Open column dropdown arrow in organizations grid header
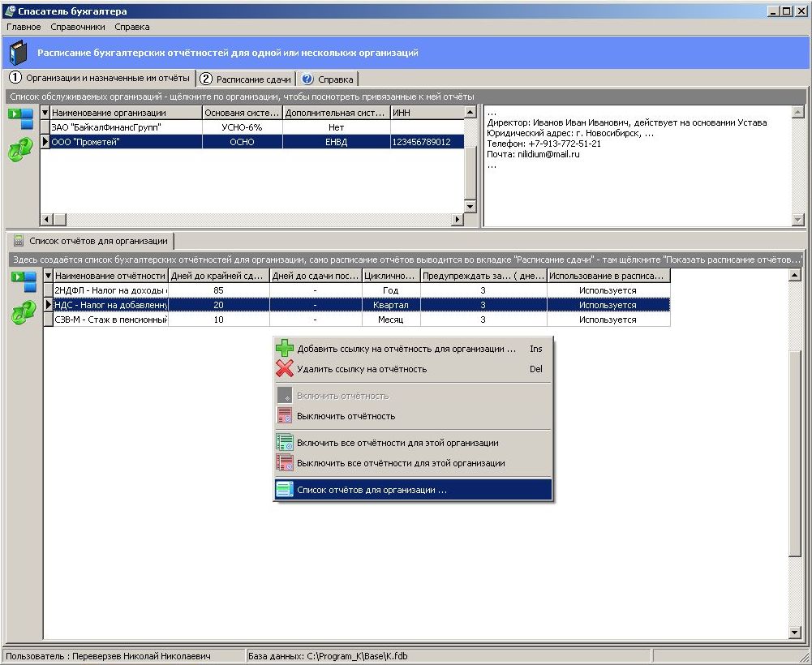Screen dimensions: 812x665 pos(45,113)
